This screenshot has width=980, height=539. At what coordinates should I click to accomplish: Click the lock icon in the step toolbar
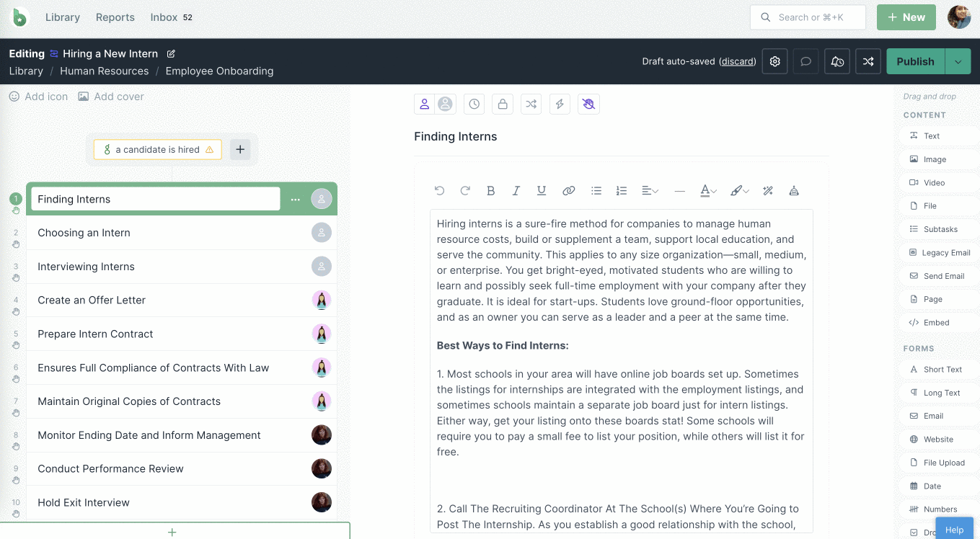coord(502,104)
